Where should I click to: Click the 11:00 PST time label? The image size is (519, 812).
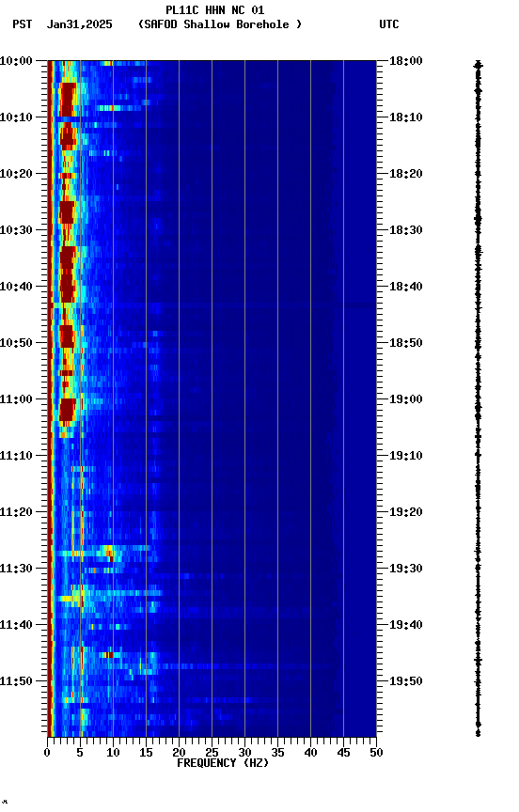[x=16, y=399]
